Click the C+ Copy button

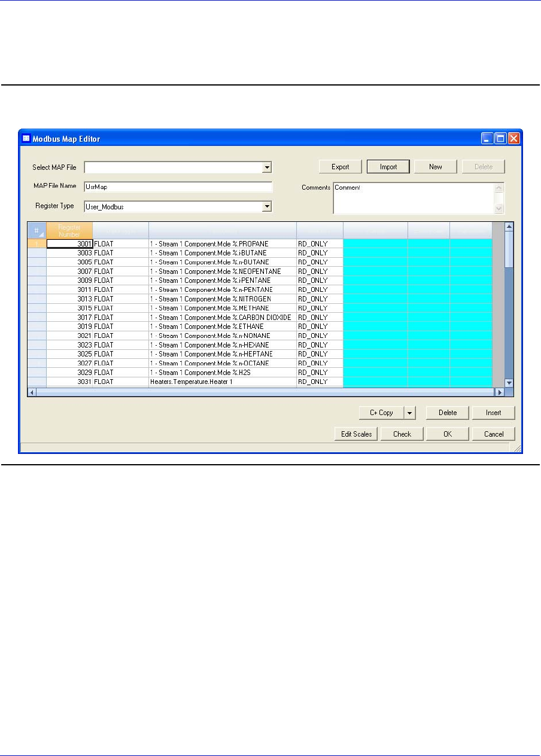click(x=382, y=413)
